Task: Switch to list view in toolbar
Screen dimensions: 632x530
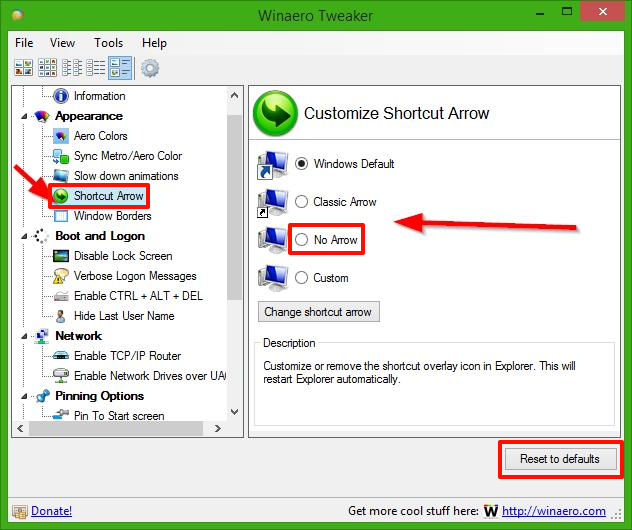Action: (x=96, y=67)
